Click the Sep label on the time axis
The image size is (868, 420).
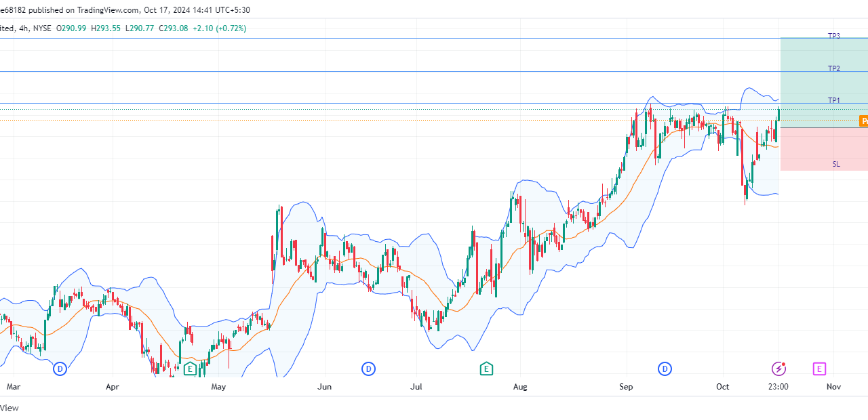(626, 387)
